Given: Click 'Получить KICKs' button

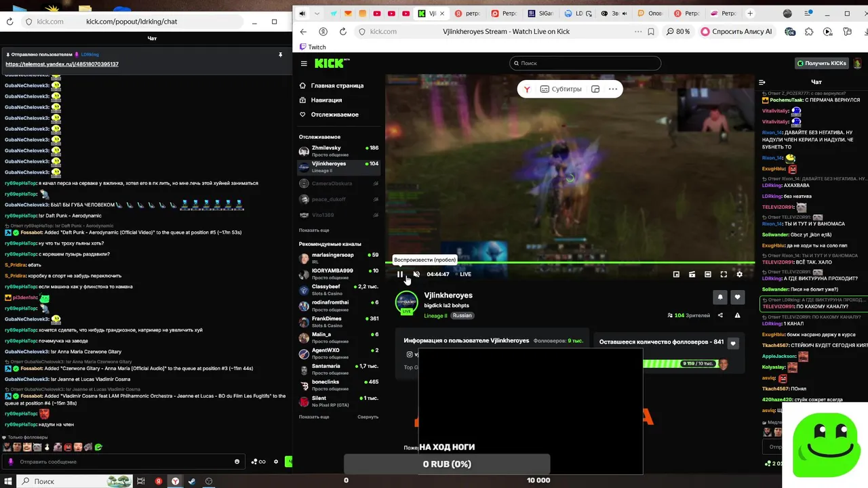Looking at the screenshot, I should pyautogui.click(x=822, y=63).
